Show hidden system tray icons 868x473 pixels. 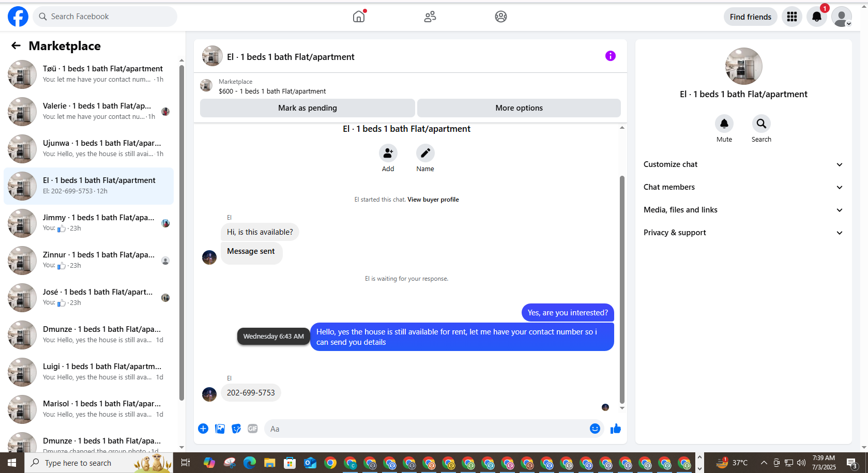click(764, 463)
